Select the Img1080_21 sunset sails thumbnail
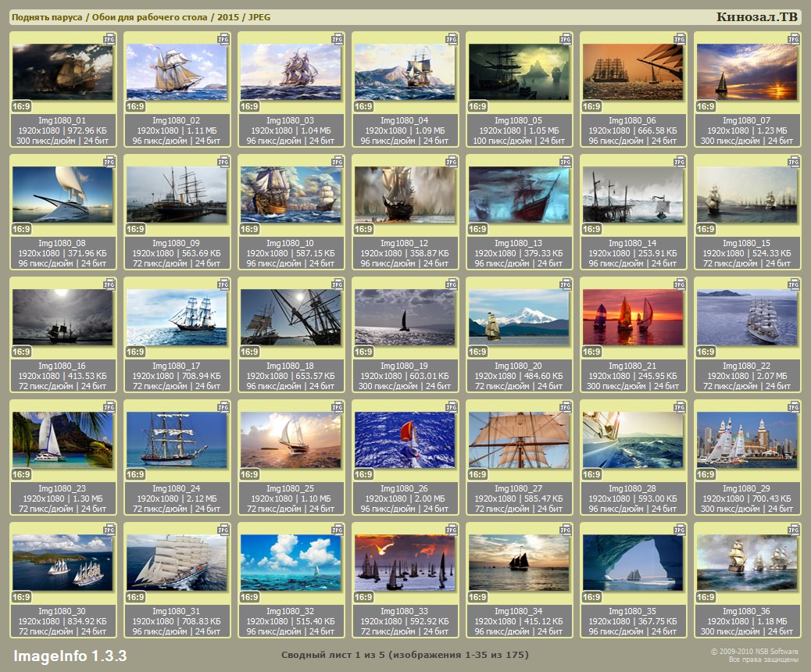The image size is (811, 672). (x=633, y=317)
